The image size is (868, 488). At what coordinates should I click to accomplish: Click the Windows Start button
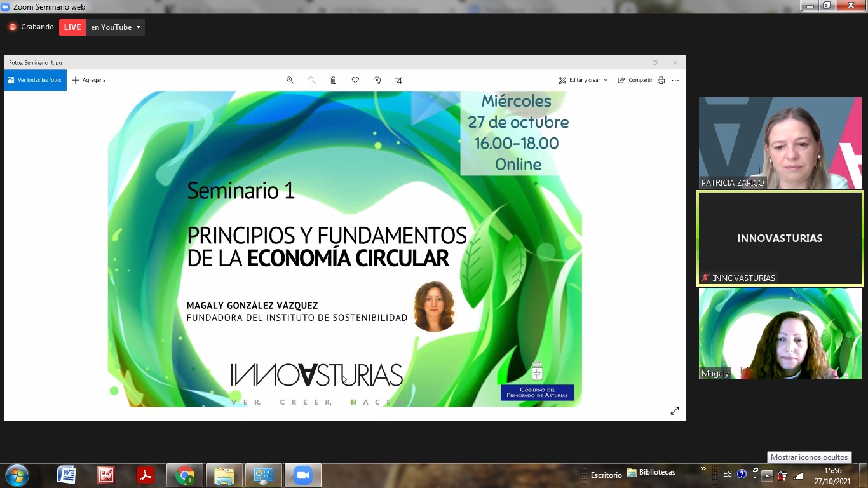[x=17, y=475]
